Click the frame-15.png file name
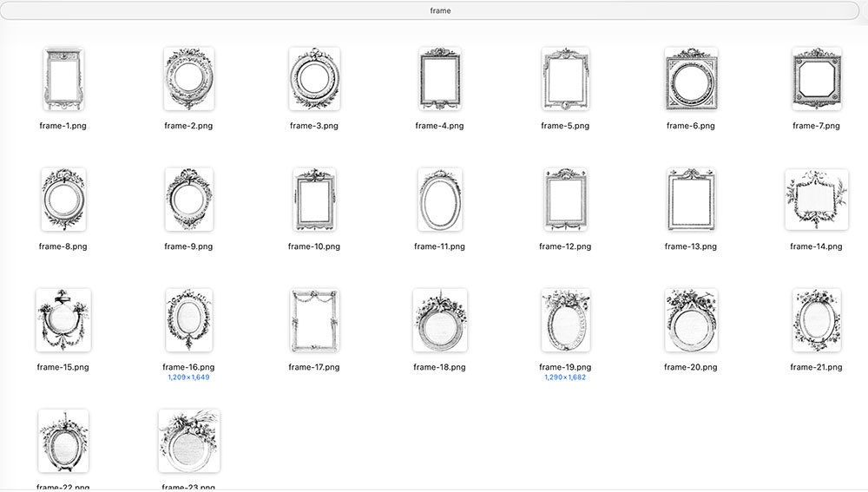The image size is (868, 492). pyautogui.click(x=63, y=367)
